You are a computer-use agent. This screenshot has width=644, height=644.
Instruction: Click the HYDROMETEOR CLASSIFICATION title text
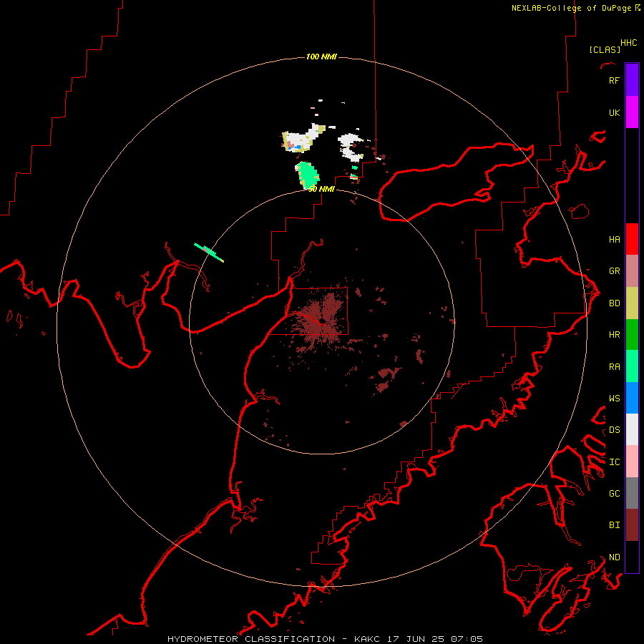click(251, 639)
